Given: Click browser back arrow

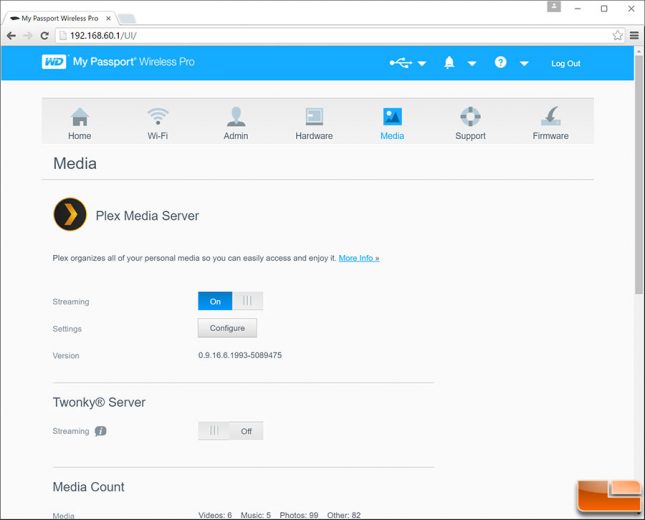Looking at the screenshot, I should [12, 36].
